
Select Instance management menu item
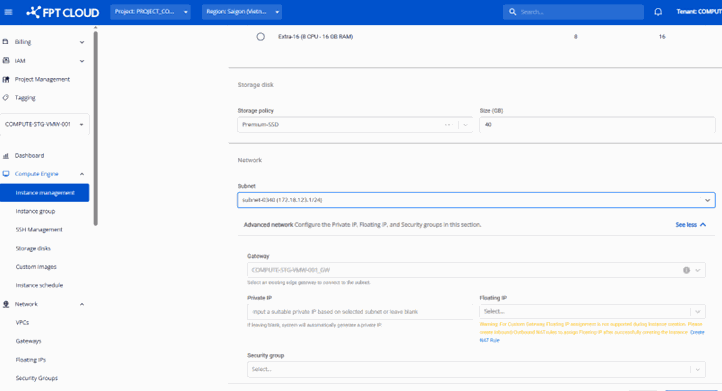tap(45, 193)
